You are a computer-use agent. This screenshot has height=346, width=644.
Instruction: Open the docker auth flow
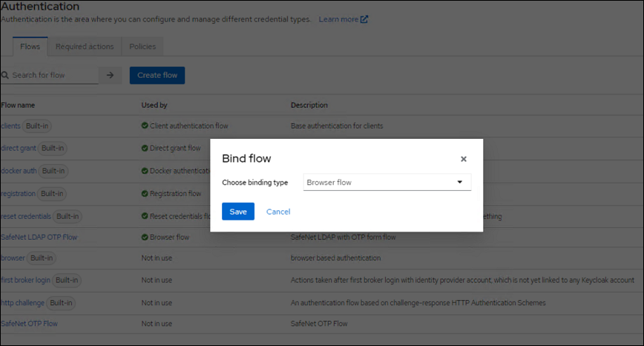point(19,170)
